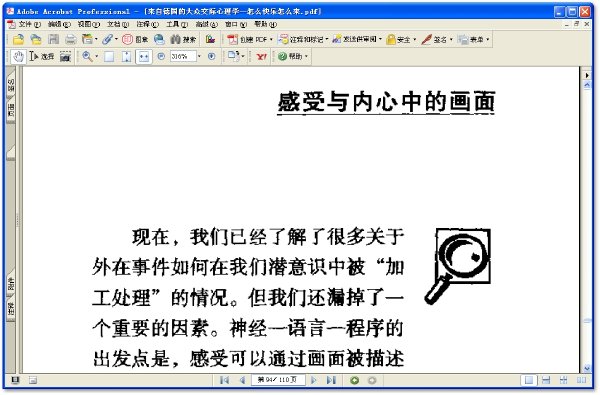Click the 316% zoom percentage field
Viewport: 600px width, 395px height.
pos(183,56)
